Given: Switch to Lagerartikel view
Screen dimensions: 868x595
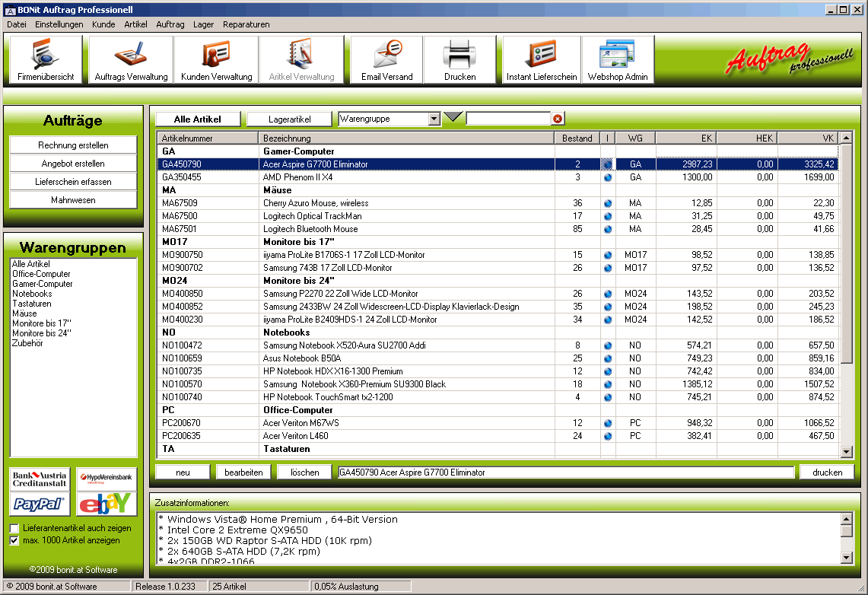Looking at the screenshot, I should 290,119.
